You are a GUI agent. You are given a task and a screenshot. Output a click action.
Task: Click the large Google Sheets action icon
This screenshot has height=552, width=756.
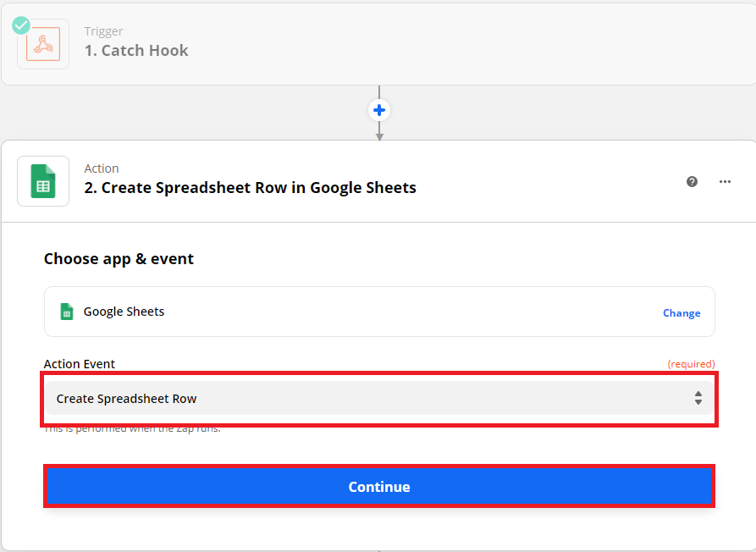click(x=43, y=181)
